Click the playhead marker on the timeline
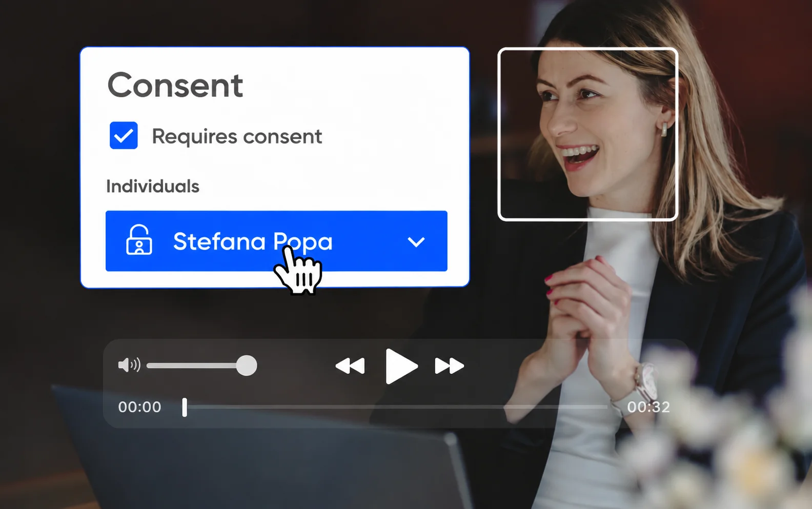Image resolution: width=812 pixels, height=509 pixels. click(185, 407)
